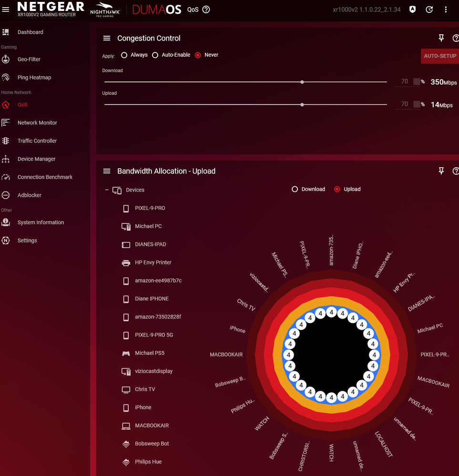Viewport: 459px width, 476px height.
Task: Click the Dashboard grid icon
Action: pyautogui.click(x=5, y=32)
